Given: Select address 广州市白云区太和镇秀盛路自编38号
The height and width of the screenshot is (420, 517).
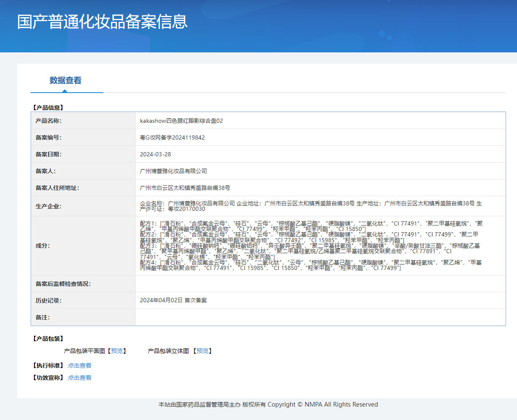Looking at the screenshot, I should click(185, 188).
